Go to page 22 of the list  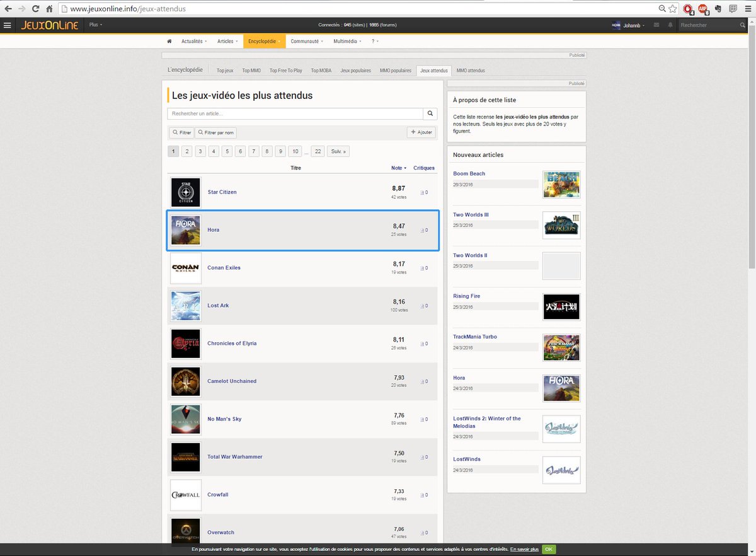(x=318, y=151)
